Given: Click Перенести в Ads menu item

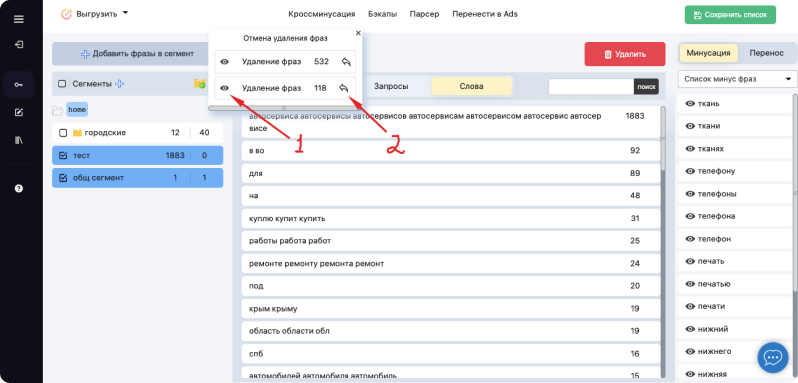Looking at the screenshot, I should [x=485, y=14].
